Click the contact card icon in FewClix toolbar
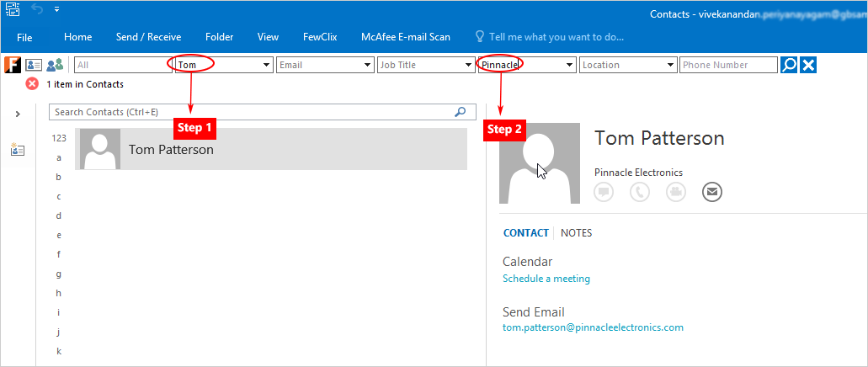 [34, 65]
